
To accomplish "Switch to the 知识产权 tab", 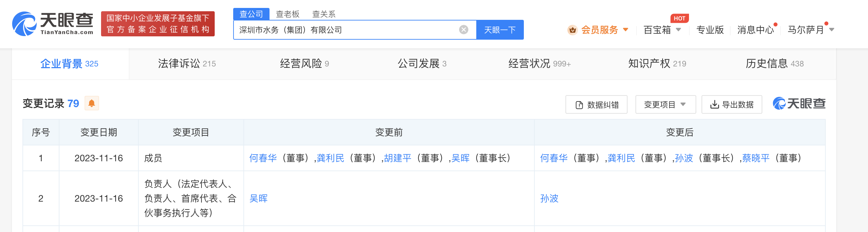I will (x=657, y=63).
